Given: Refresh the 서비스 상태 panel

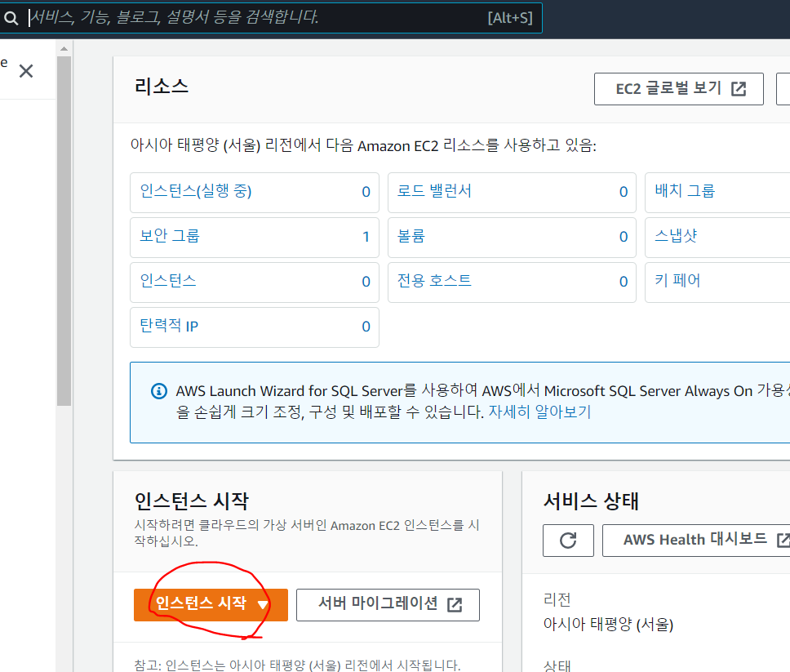Looking at the screenshot, I should [568, 541].
